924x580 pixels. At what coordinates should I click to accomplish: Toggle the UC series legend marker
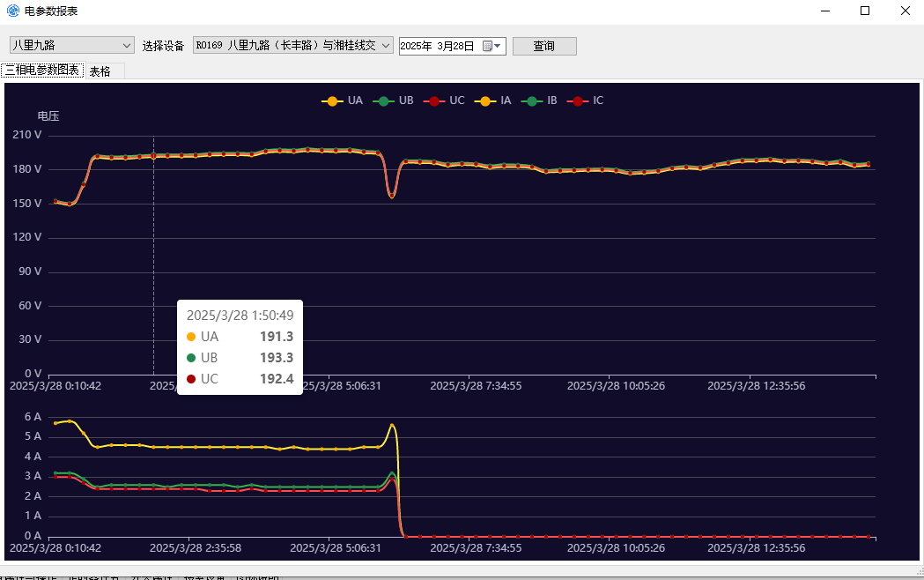pyautogui.click(x=433, y=100)
